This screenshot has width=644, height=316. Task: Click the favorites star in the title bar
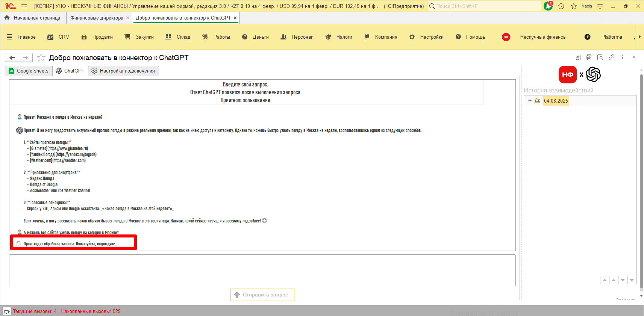(x=573, y=6)
